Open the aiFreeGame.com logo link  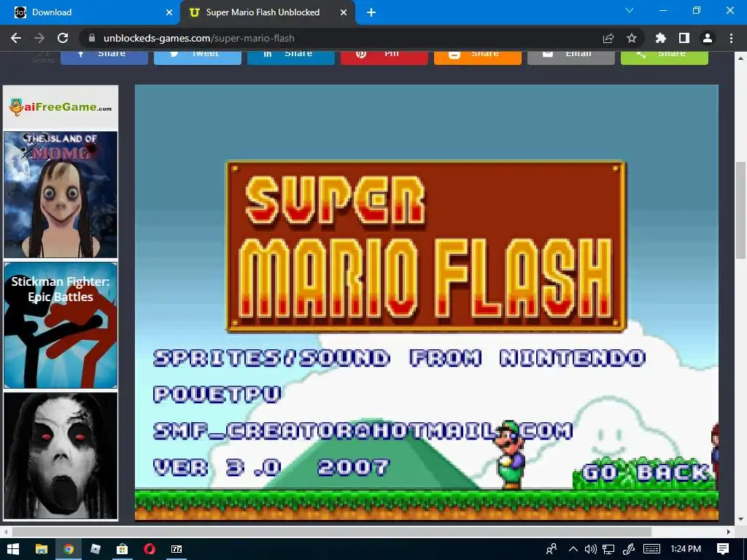(61, 107)
